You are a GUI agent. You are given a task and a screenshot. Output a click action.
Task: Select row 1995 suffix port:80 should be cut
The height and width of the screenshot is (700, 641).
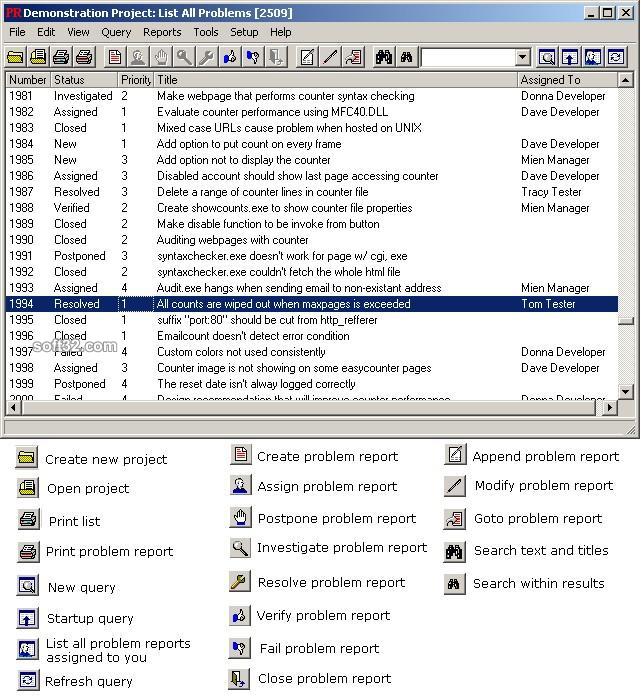[x=312, y=320]
